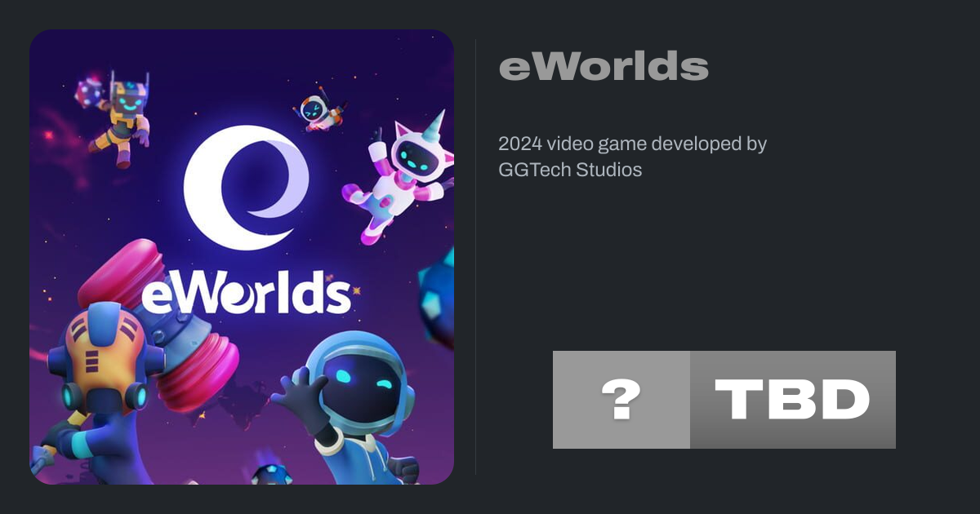The image size is (980, 514).
Task: Click the vertical divider beside cover art
Action: pyautogui.click(x=476, y=257)
